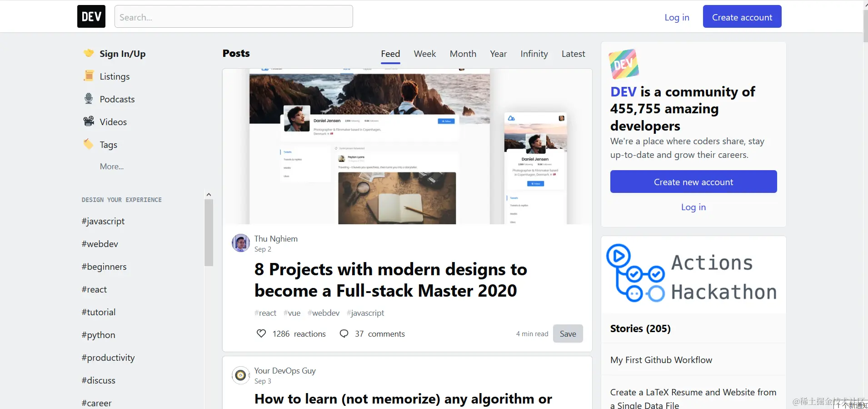Click the Tags label icon
Screen dimensions: 868x409
pos(89,144)
